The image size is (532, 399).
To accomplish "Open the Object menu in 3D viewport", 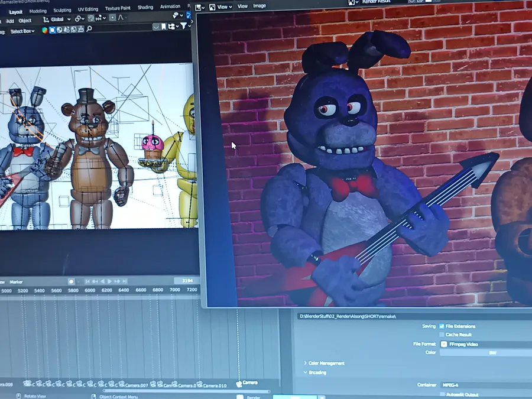I will [x=25, y=21].
